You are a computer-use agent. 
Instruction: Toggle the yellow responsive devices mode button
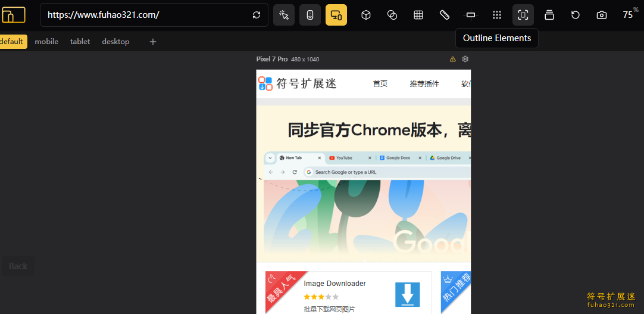(336, 15)
